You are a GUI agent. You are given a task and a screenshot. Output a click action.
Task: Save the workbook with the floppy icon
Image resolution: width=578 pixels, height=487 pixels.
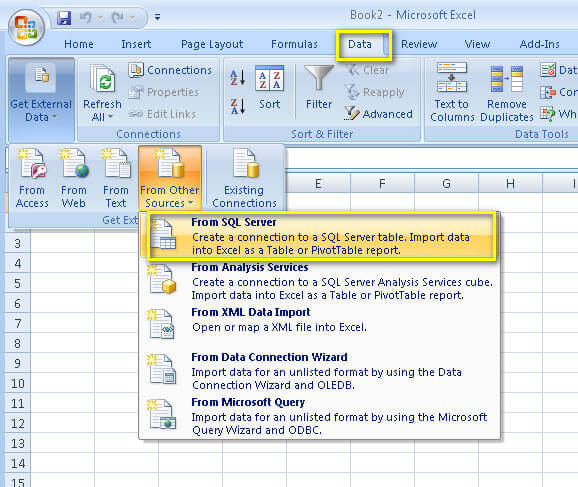[64, 17]
